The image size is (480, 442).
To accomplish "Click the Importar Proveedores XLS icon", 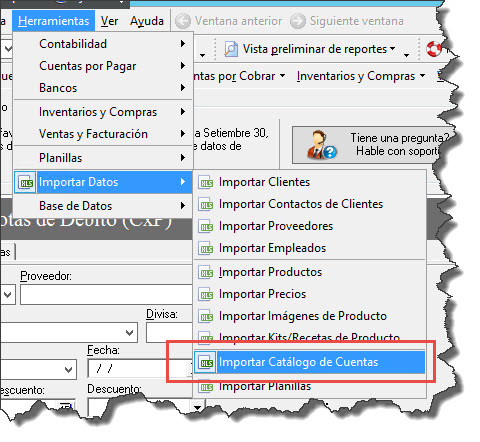I will [206, 226].
